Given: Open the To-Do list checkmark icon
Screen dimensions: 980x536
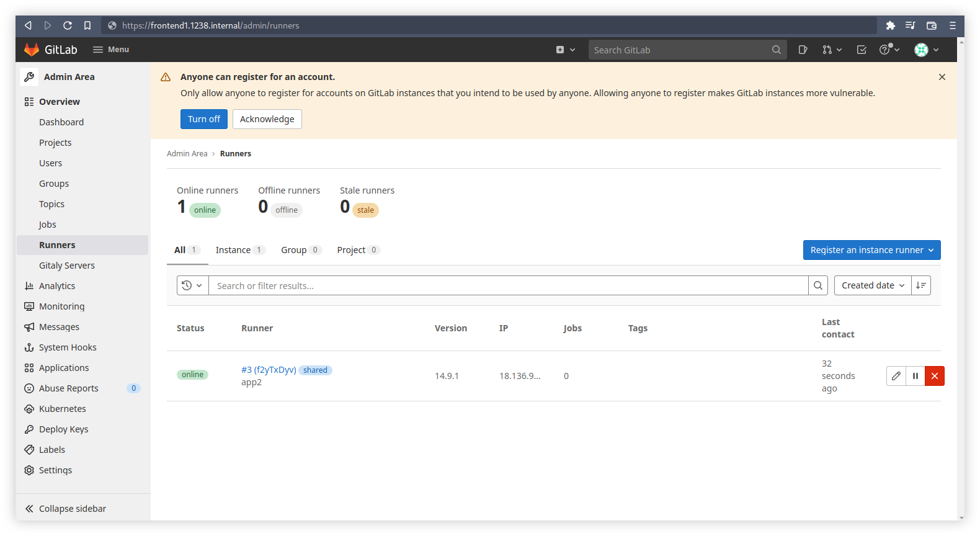Looking at the screenshot, I should pyautogui.click(x=862, y=50).
